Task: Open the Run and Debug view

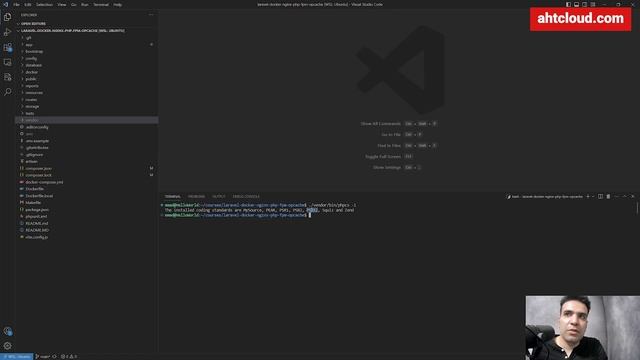Action: (7, 32)
